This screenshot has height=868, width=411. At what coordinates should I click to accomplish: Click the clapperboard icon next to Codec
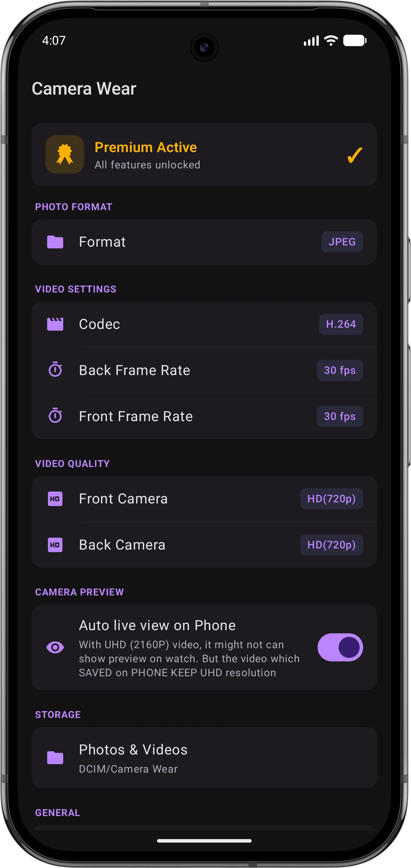pyautogui.click(x=55, y=324)
